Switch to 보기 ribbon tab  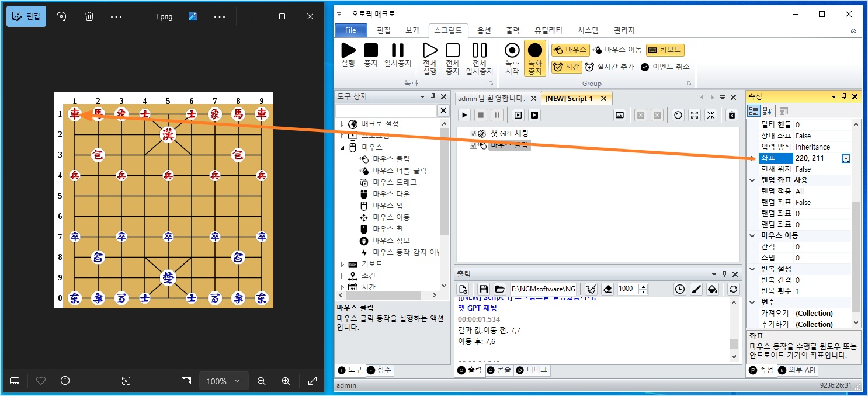coord(412,30)
